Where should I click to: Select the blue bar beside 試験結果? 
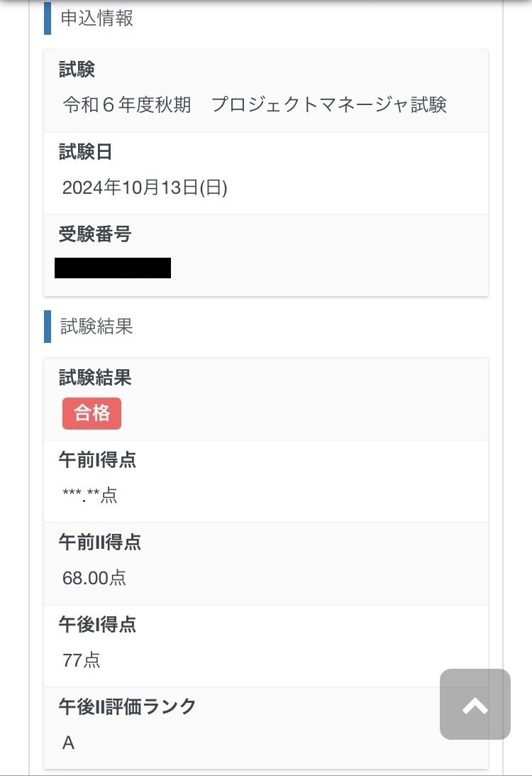[x=47, y=327]
